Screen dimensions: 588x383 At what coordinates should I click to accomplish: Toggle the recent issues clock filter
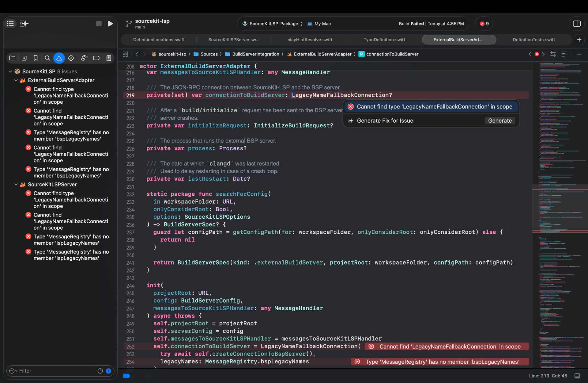(x=100, y=371)
